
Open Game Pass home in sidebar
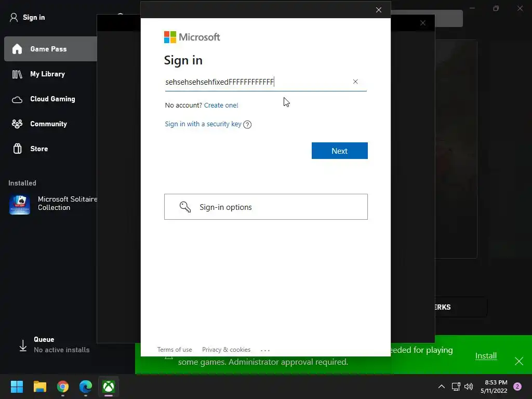pyautogui.click(x=51, y=49)
